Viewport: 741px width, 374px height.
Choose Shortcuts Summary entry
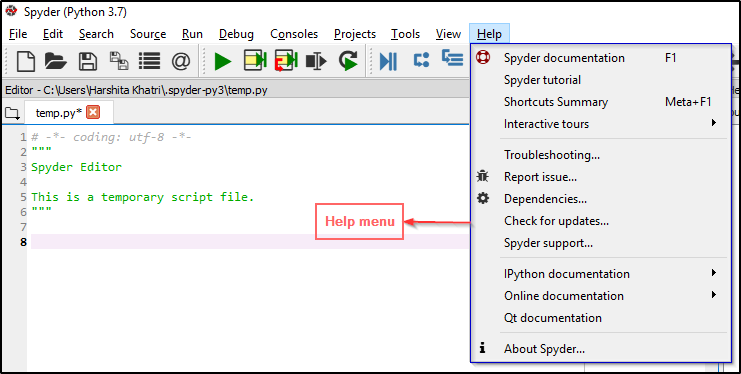point(600,102)
